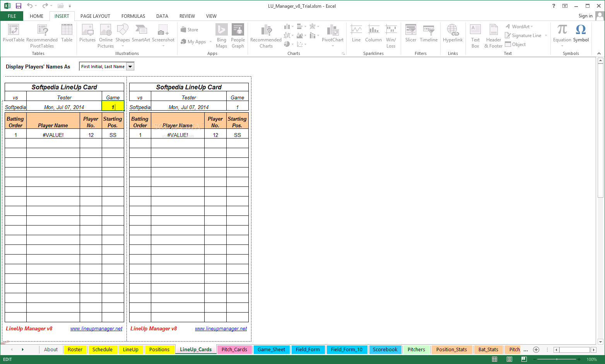Open the Office Store
The width and height of the screenshot is (605, 364).
(x=190, y=30)
